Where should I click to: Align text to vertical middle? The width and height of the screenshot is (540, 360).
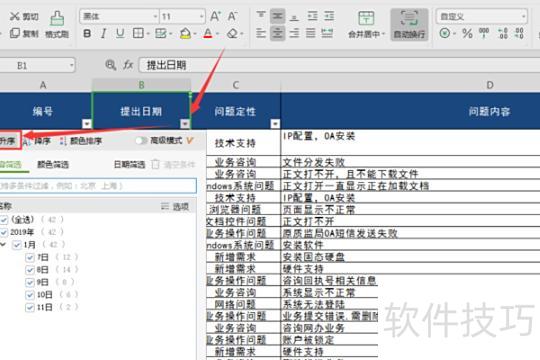tap(278, 16)
